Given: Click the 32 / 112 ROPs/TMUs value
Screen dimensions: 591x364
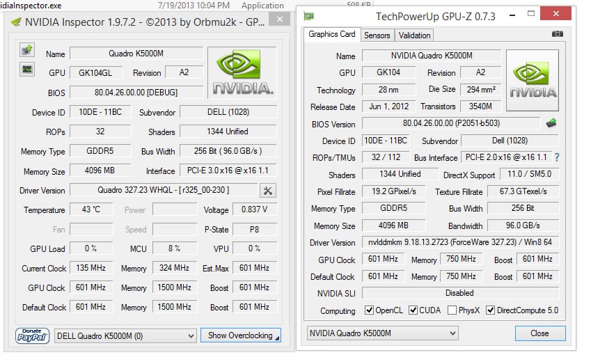Looking at the screenshot, I should point(386,157).
